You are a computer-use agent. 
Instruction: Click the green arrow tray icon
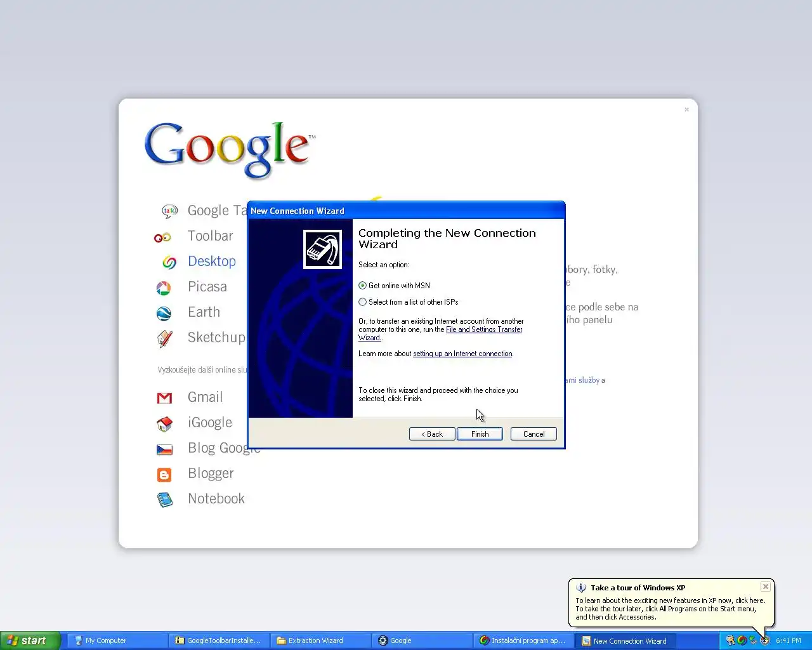[x=753, y=640]
